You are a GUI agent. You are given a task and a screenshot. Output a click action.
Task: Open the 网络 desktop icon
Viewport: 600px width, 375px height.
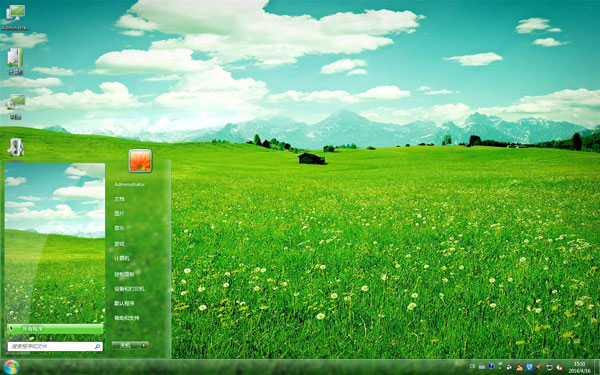point(15,106)
